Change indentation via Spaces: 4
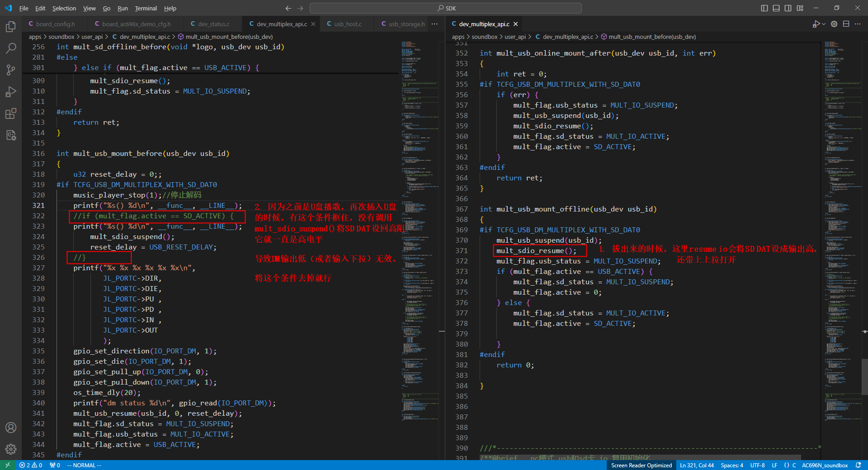This screenshot has width=868, height=470. [732, 465]
